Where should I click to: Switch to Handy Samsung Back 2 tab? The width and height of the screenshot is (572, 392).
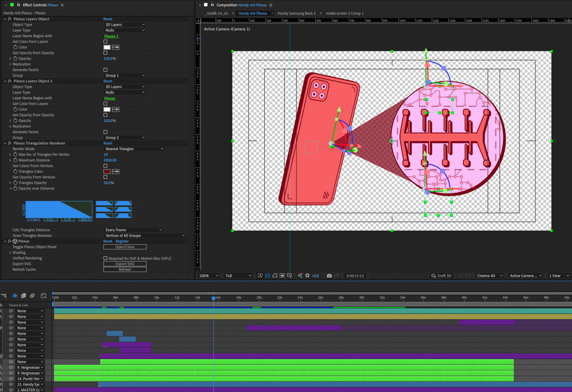(296, 13)
